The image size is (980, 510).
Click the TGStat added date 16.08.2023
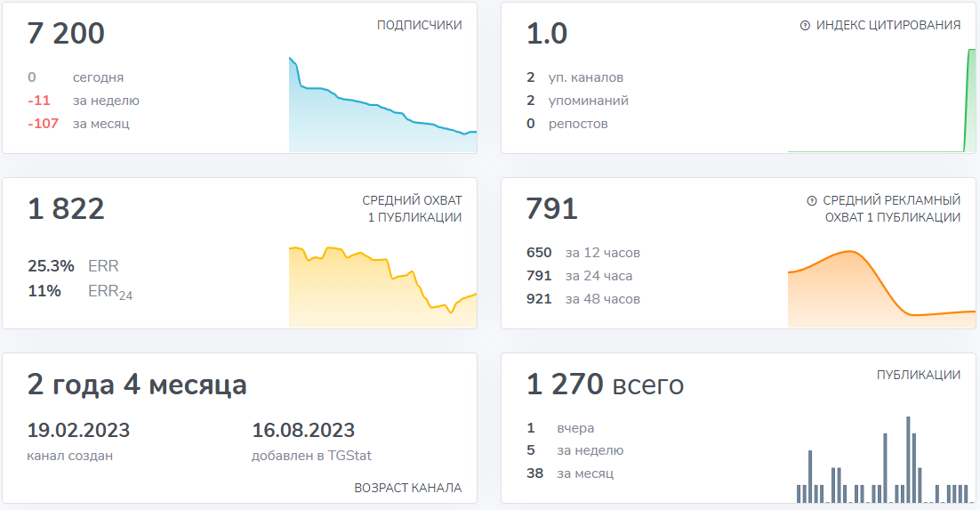pos(303,430)
